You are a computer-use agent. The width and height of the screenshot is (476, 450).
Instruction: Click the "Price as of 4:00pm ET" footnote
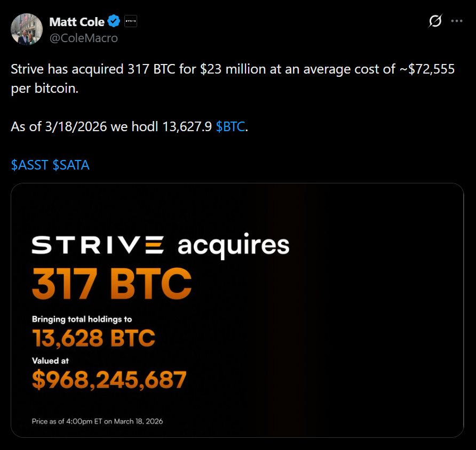(97, 421)
